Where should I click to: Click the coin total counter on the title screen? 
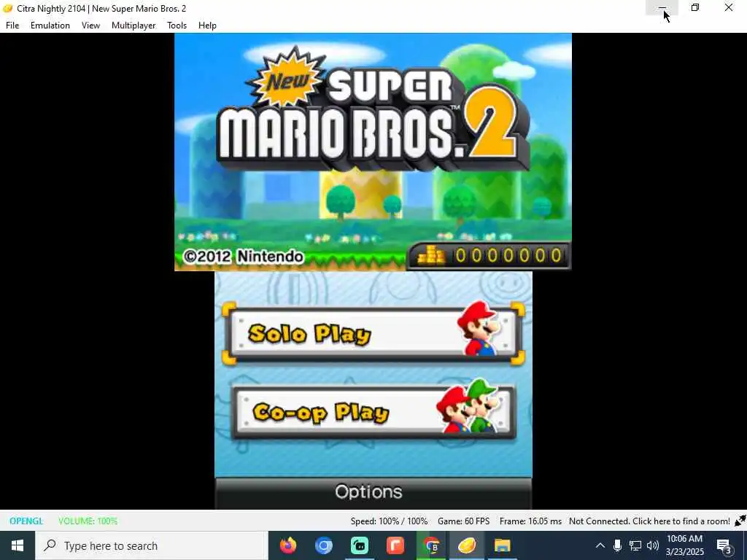489,256
